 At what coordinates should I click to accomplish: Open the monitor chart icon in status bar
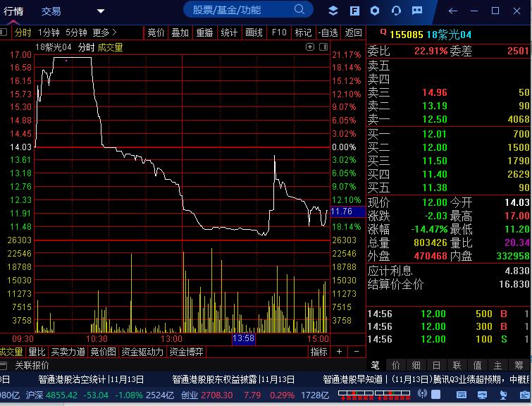point(482,395)
